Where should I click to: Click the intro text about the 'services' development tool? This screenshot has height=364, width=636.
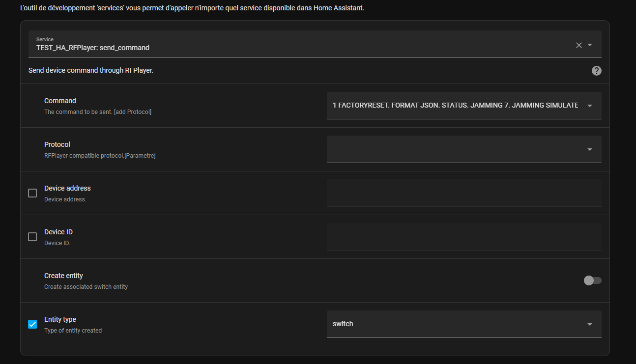tap(192, 8)
